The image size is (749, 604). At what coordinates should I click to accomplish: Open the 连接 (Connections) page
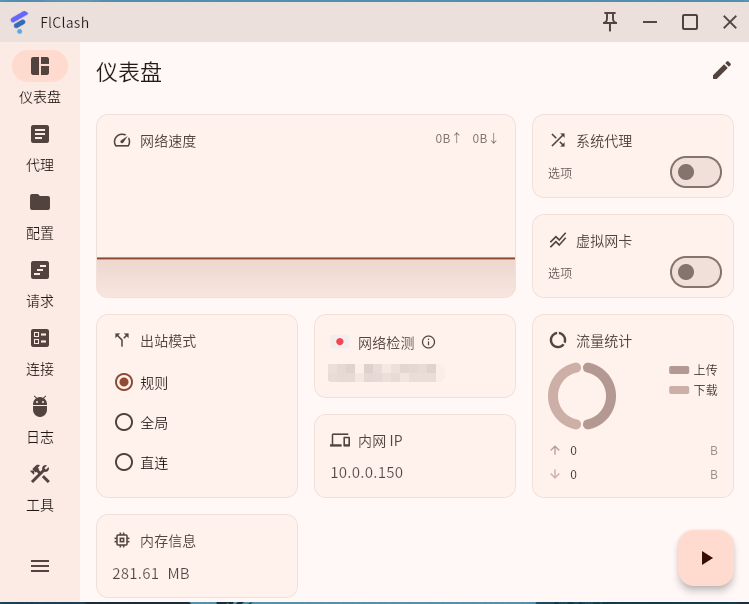[x=40, y=353]
